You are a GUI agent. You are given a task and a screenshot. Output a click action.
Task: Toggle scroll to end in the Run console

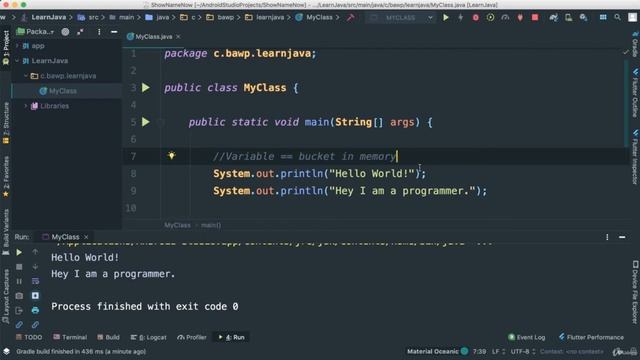35,296
